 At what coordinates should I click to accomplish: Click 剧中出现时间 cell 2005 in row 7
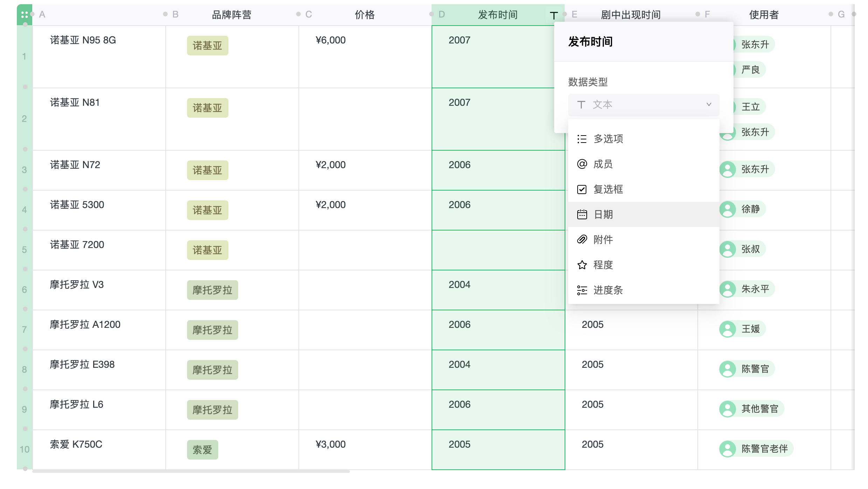point(632,330)
